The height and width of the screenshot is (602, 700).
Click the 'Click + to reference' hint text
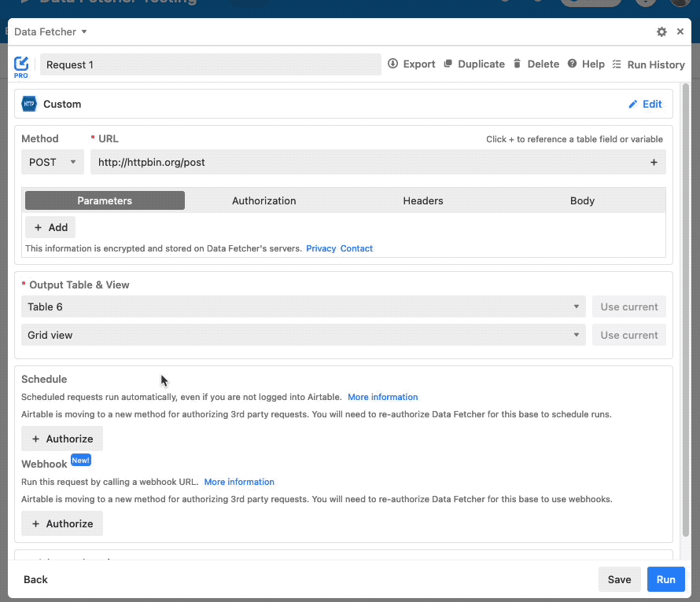click(574, 139)
